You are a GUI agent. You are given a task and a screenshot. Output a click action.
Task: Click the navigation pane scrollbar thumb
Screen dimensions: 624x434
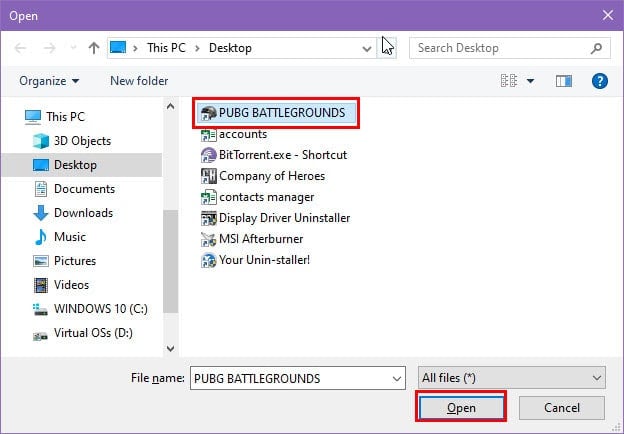[x=171, y=262]
